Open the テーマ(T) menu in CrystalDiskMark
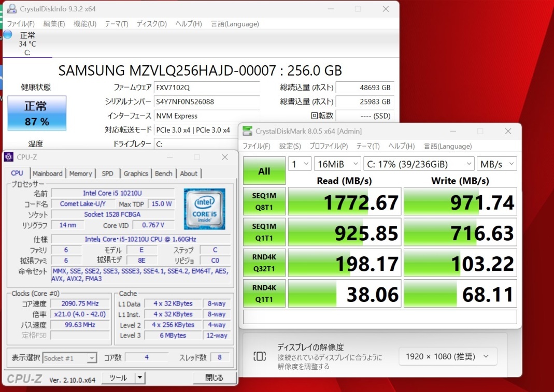 [x=368, y=146]
